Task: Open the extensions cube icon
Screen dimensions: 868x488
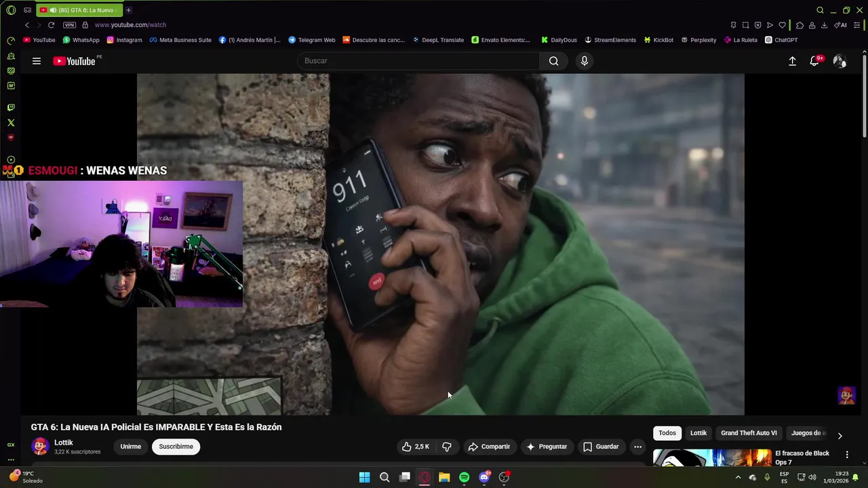Action: click(800, 25)
